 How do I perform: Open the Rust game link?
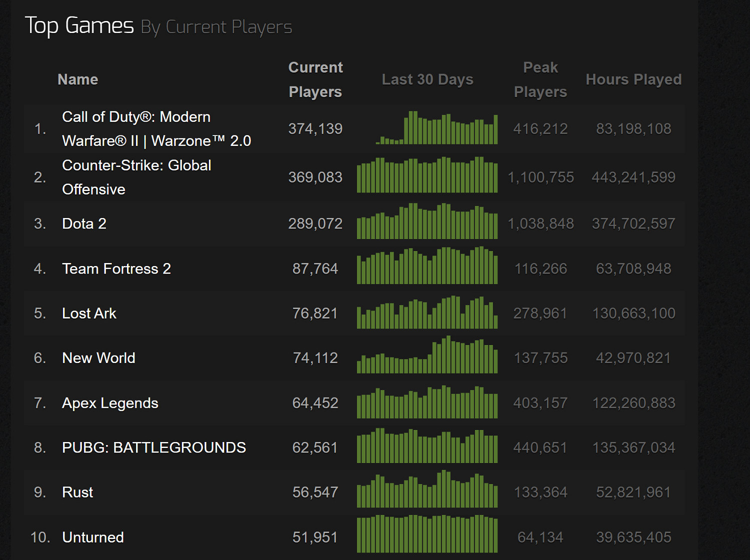(77, 492)
